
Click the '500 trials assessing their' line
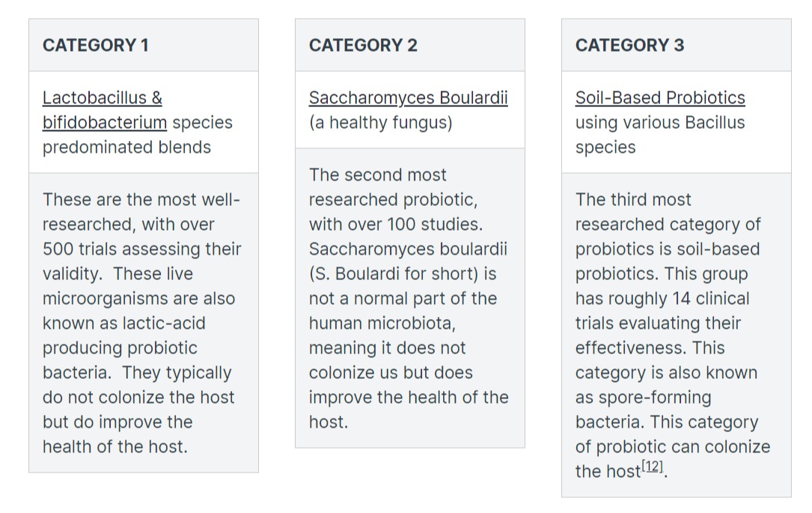pyautogui.click(x=142, y=249)
